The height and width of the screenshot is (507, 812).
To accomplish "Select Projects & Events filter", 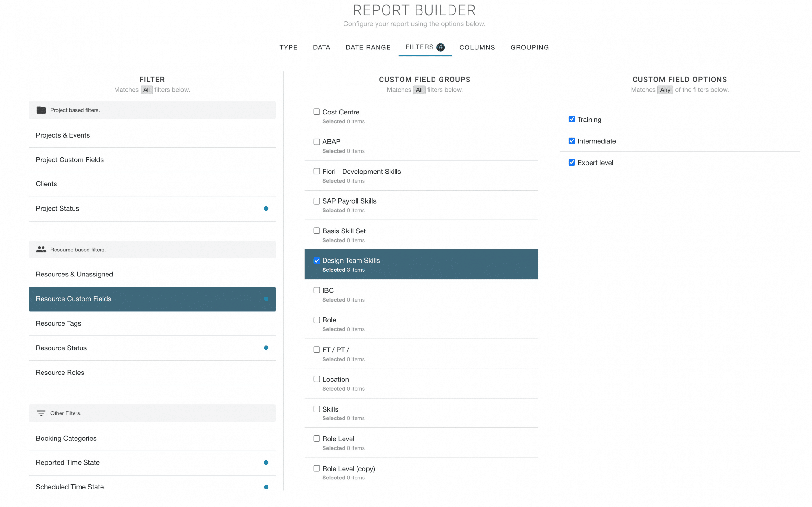I will click(x=152, y=135).
